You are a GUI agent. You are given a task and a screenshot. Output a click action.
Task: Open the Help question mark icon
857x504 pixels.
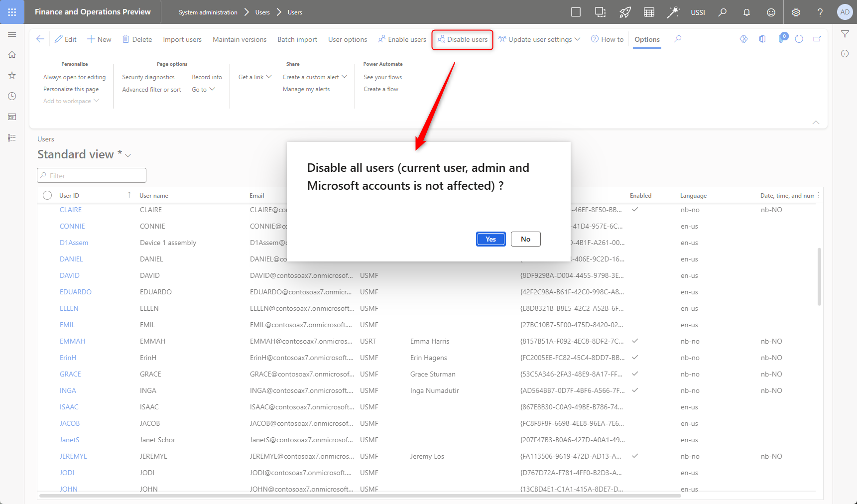coord(820,12)
